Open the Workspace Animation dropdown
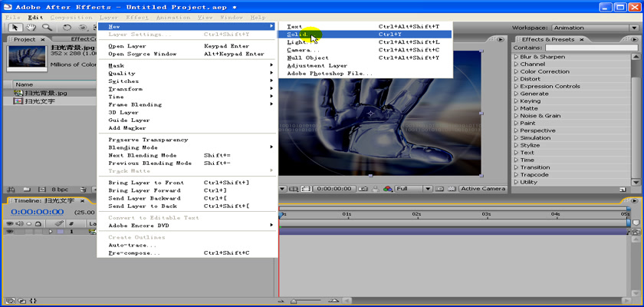Image resolution: width=644 pixels, height=307 pixels. pyautogui.click(x=595, y=28)
